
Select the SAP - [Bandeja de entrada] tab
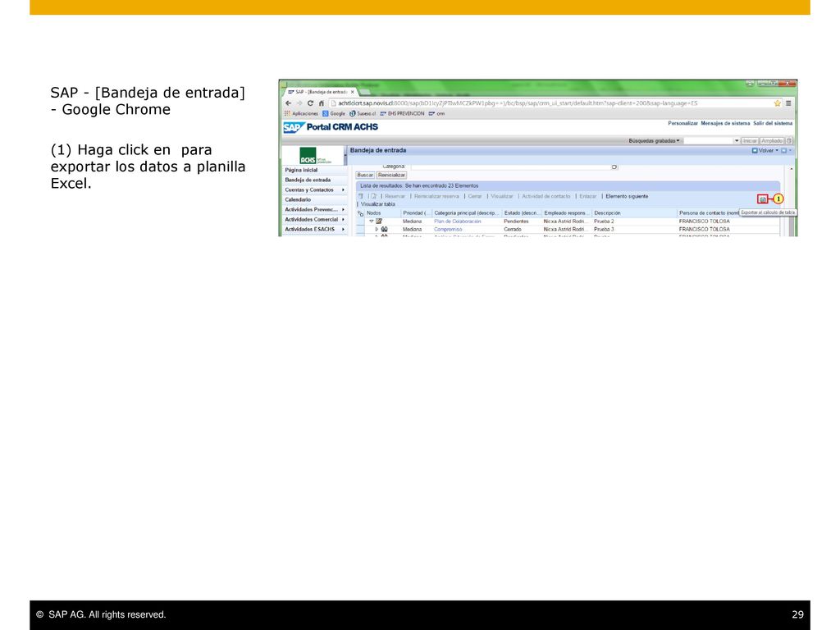(x=322, y=92)
